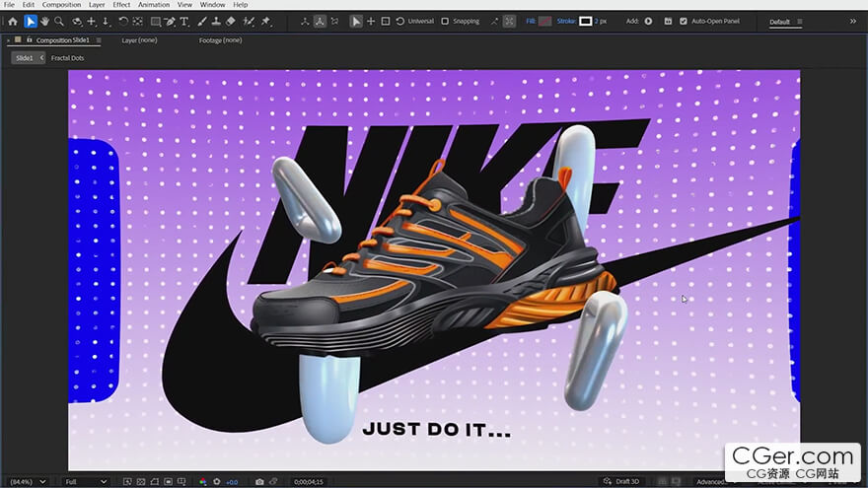
Task: Open the Layer menu
Action: 97,4
